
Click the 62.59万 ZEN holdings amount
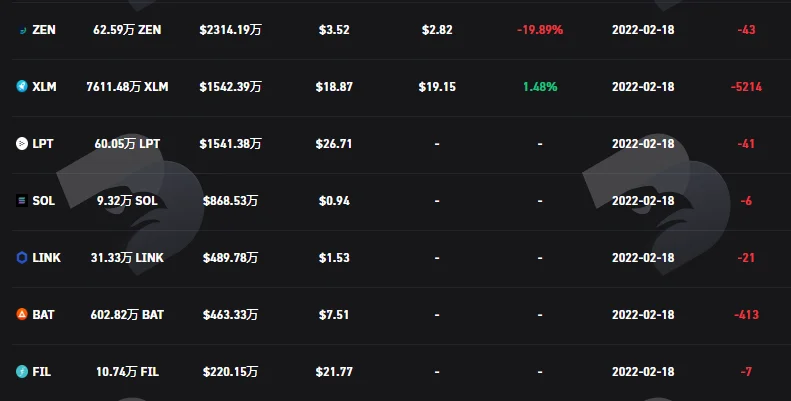click(127, 30)
